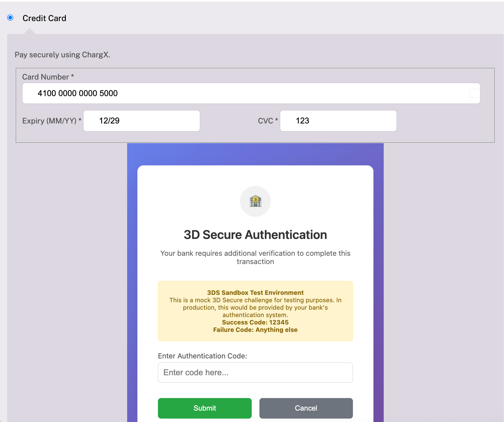Screen dimensions: 504x422
Task: Click the Submit button
Action: click(205, 408)
